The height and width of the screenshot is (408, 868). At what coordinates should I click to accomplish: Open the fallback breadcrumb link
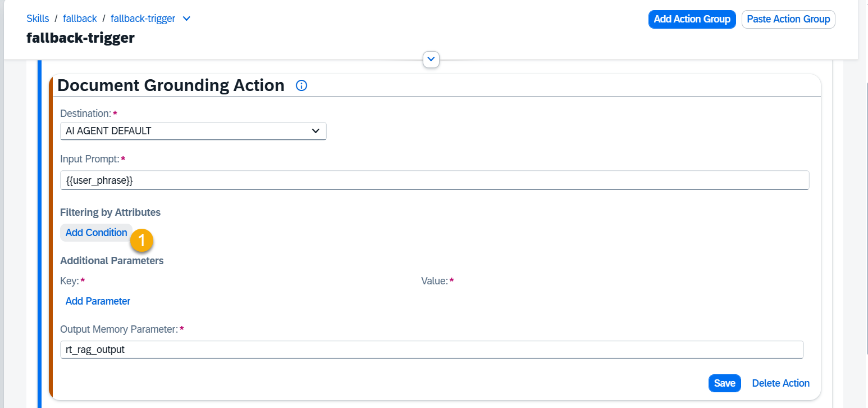point(80,19)
